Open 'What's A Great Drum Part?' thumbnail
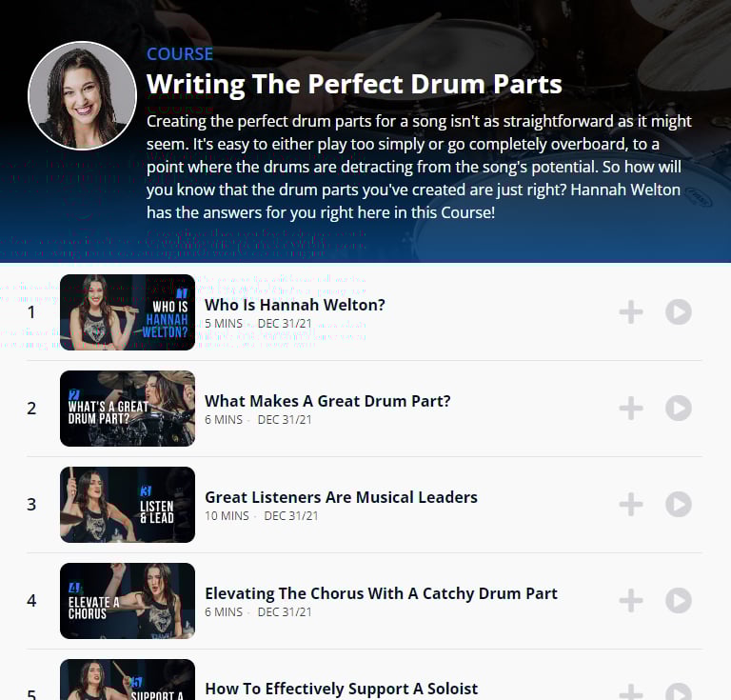Screen dimensions: 731x700 (x=128, y=408)
